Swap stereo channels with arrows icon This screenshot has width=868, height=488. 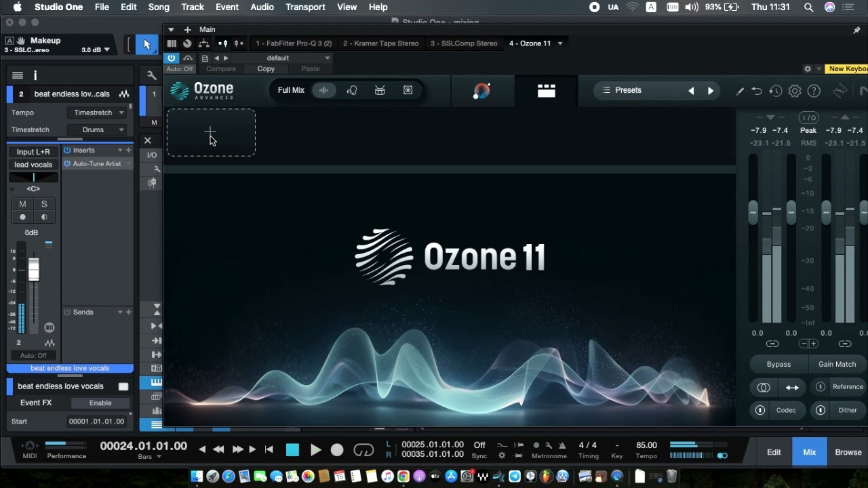point(792,388)
